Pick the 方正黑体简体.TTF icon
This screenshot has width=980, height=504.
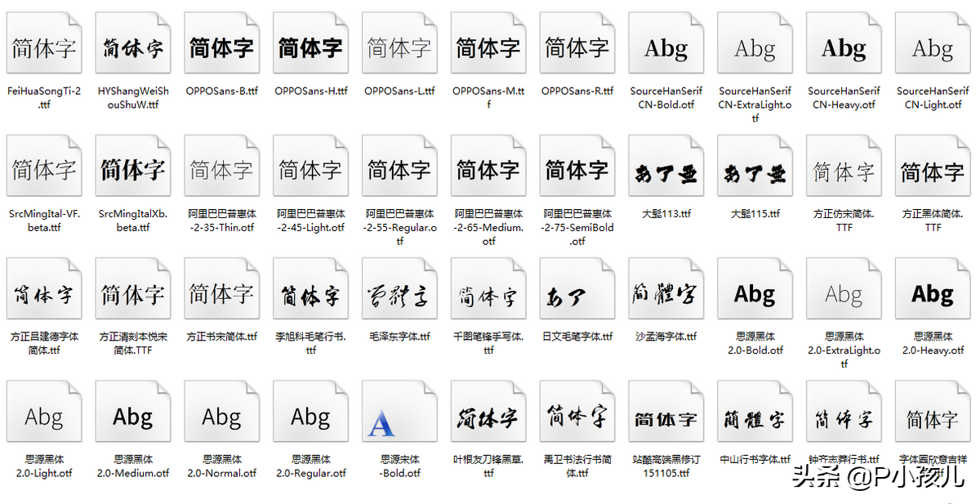pyautogui.click(x=933, y=166)
